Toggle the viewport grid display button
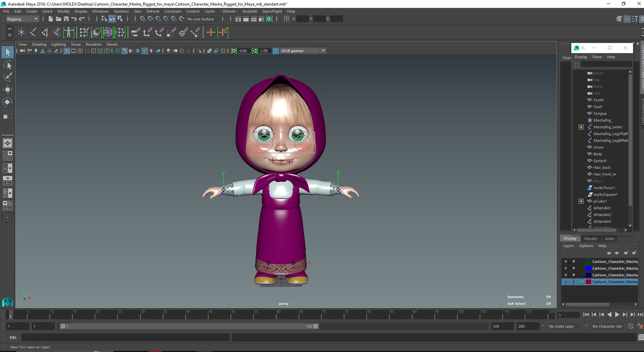The image size is (644, 352). (66, 51)
